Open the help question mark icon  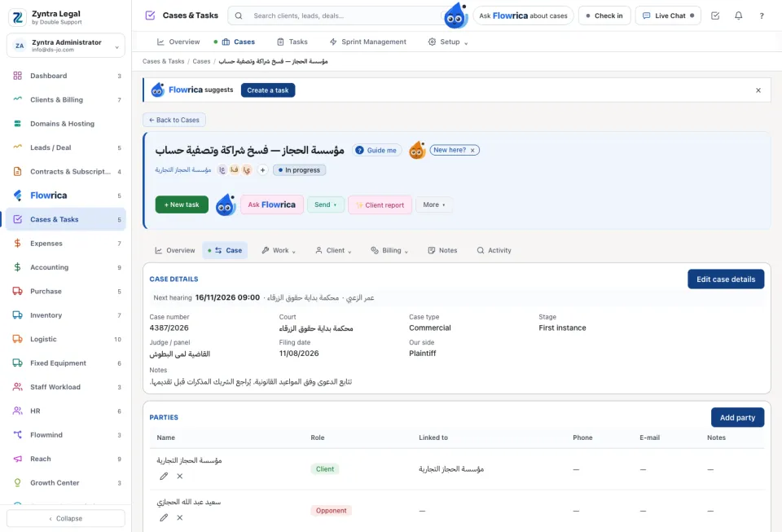coord(762,16)
